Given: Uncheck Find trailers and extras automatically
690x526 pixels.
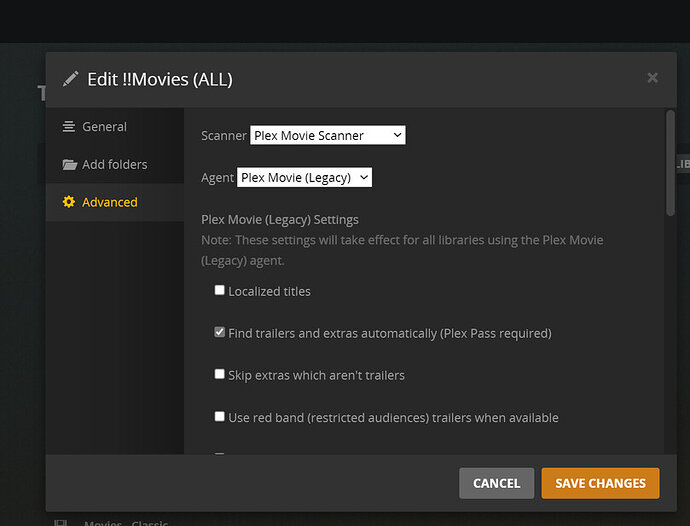Looking at the screenshot, I should [219, 332].
